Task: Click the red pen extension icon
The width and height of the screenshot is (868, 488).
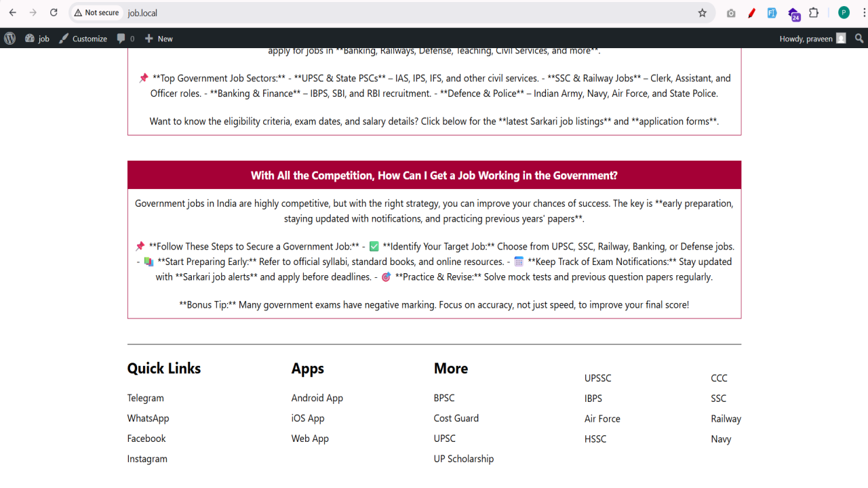Action: point(751,13)
